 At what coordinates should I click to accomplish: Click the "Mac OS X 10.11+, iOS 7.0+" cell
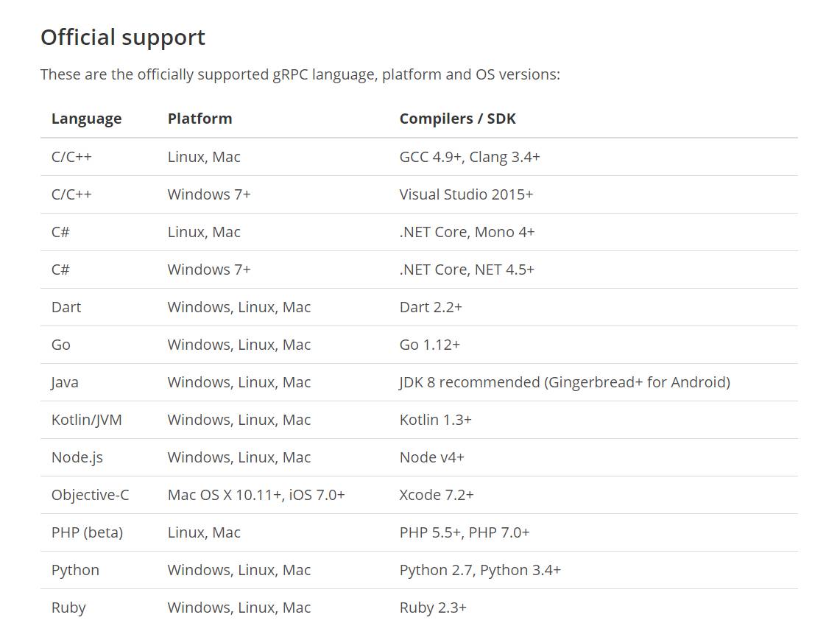(x=255, y=495)
